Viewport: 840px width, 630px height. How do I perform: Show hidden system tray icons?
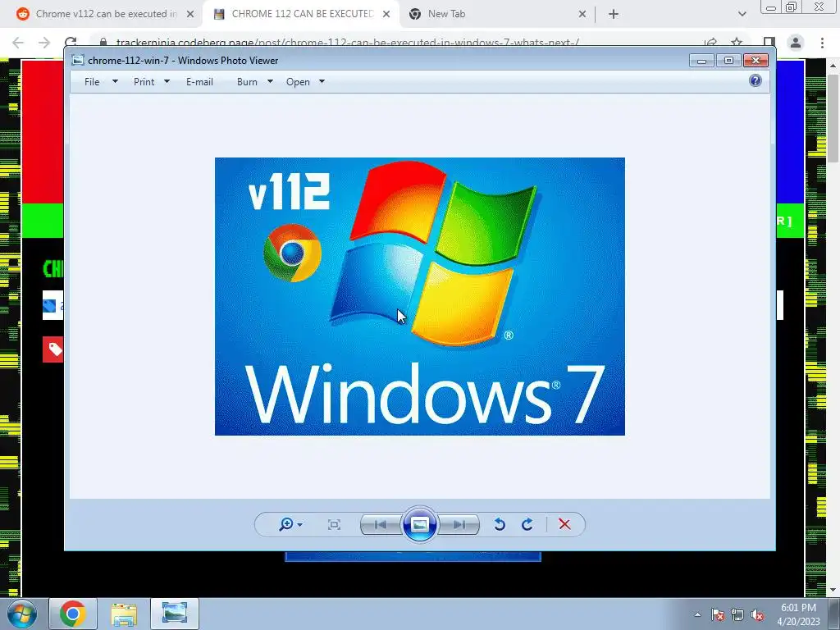click(697, 614)
